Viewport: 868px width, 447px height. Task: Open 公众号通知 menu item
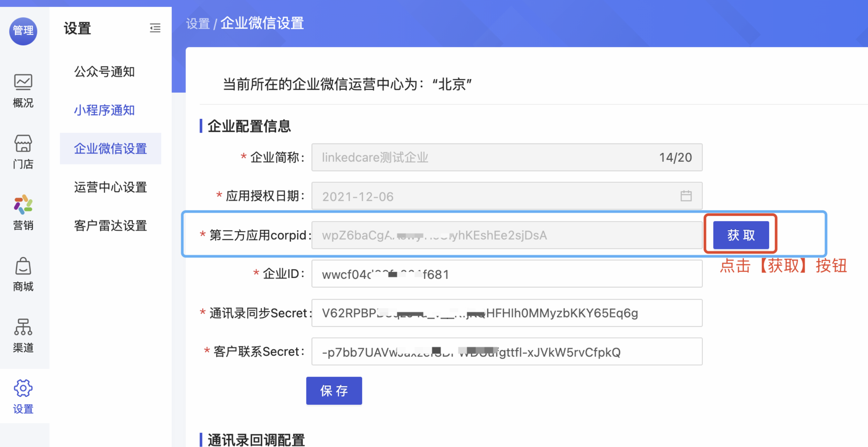tap(104, 72)
